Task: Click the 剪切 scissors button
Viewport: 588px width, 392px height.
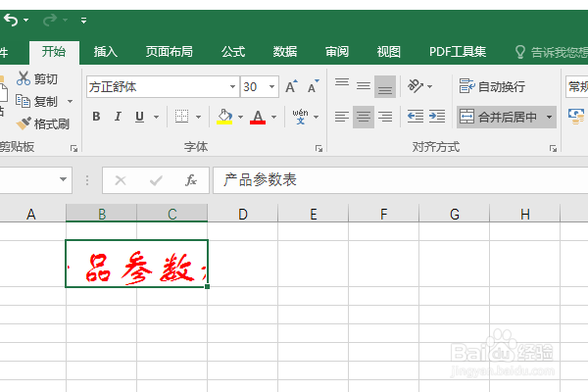Action: 37,78
